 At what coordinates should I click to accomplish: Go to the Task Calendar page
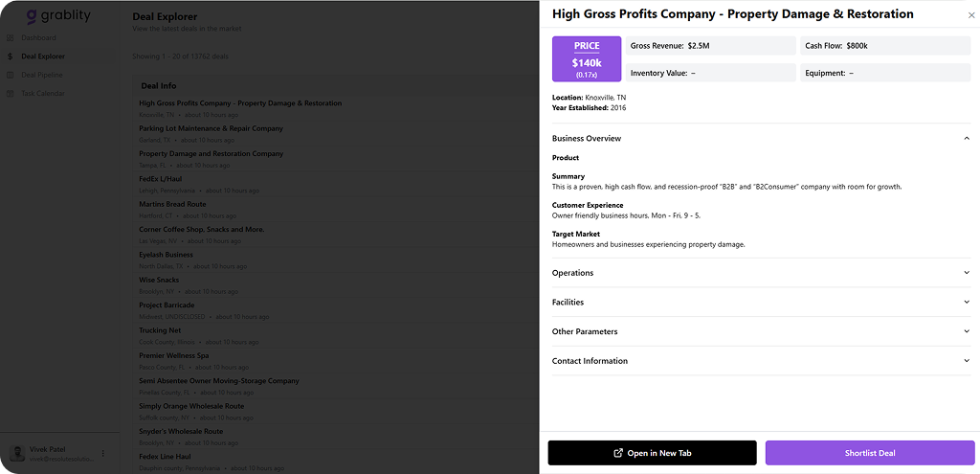click(42, 93)
